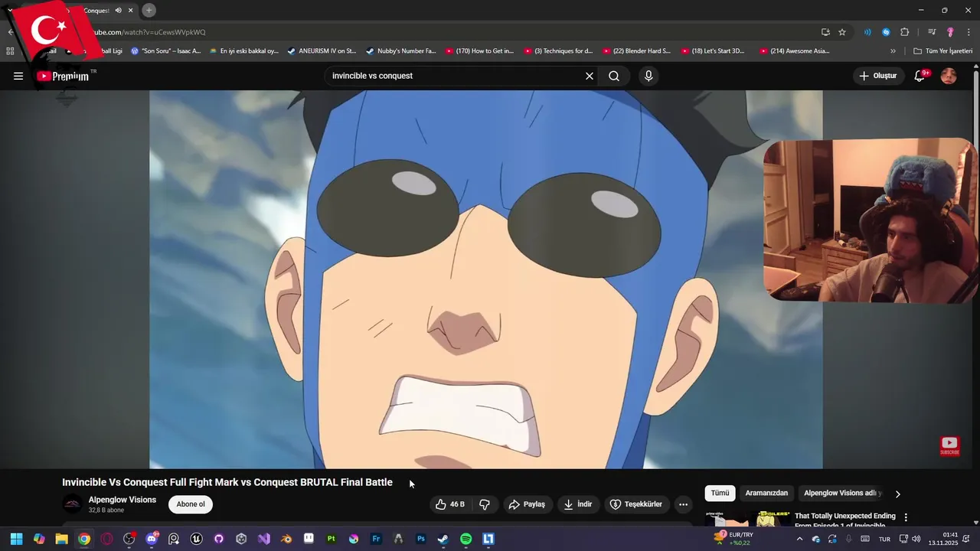
Task: Clear the search box with X
Action: pyautogui.click(x=590, y=76)
